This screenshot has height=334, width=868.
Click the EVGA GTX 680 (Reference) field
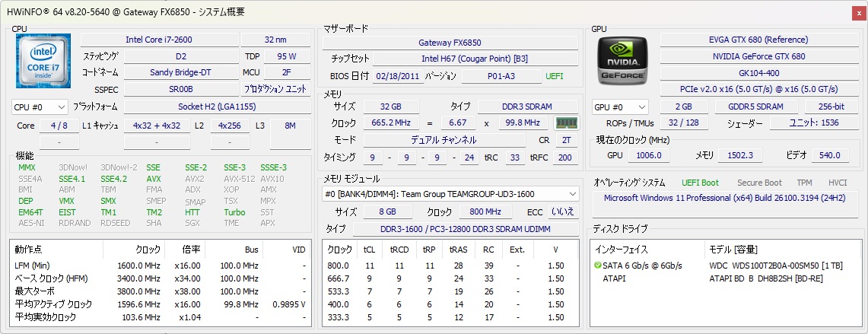[758, 40]
